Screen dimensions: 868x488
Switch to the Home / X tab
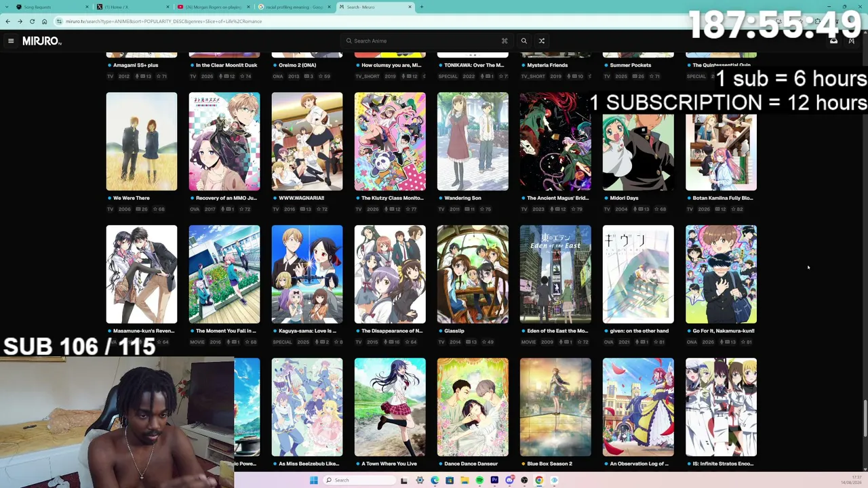(133, 7)
